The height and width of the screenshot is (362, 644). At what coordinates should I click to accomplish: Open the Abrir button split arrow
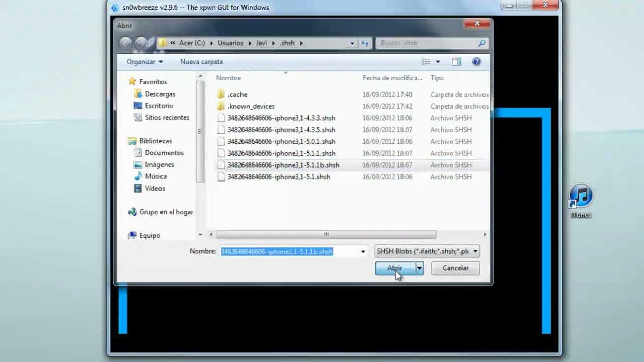pyautogui.click(x=419, y=268)
